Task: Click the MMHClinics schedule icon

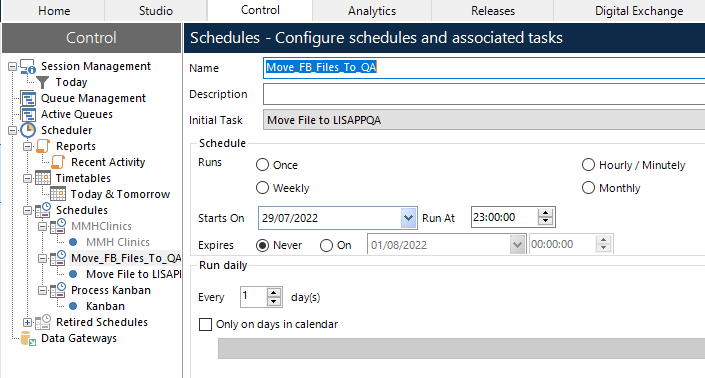Action: [58, 226]
